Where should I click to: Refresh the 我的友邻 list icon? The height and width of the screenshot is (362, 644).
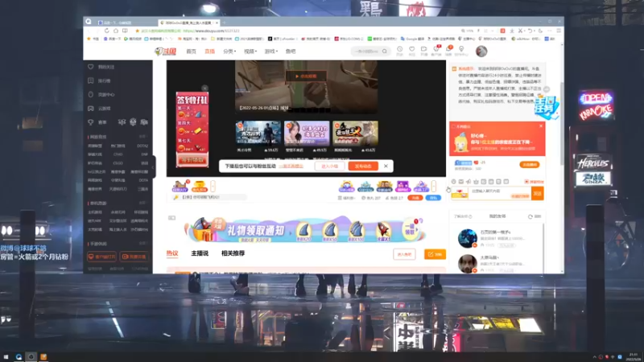pos(530,216)
